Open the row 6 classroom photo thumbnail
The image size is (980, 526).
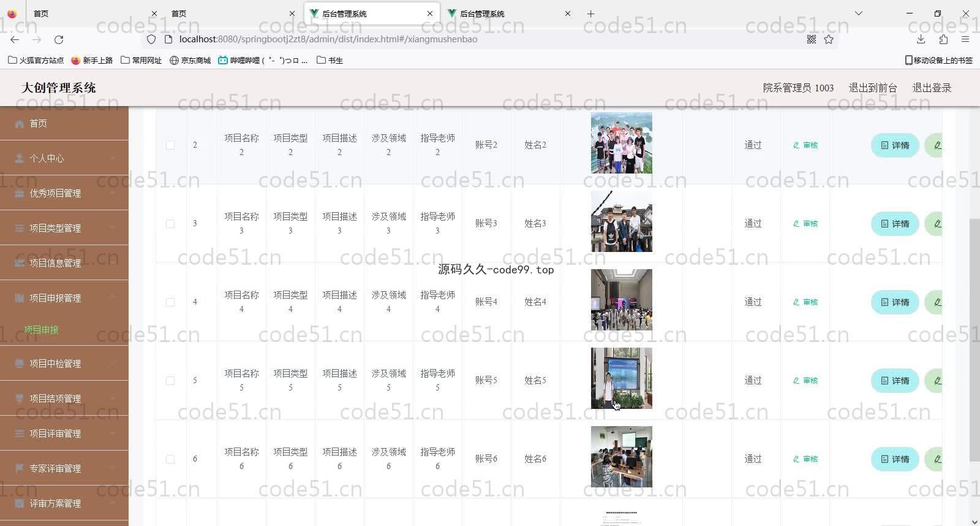click(621, 457)
